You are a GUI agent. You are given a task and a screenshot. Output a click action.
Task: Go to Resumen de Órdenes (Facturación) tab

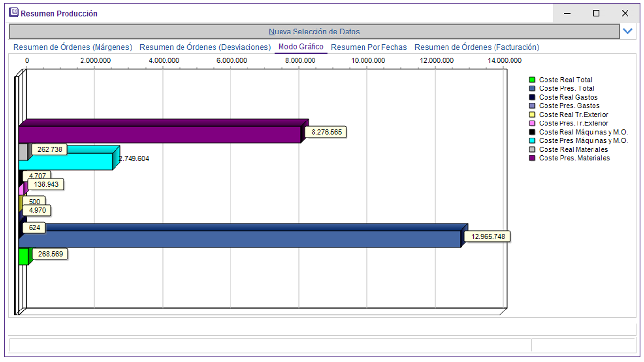pos(477,47)
